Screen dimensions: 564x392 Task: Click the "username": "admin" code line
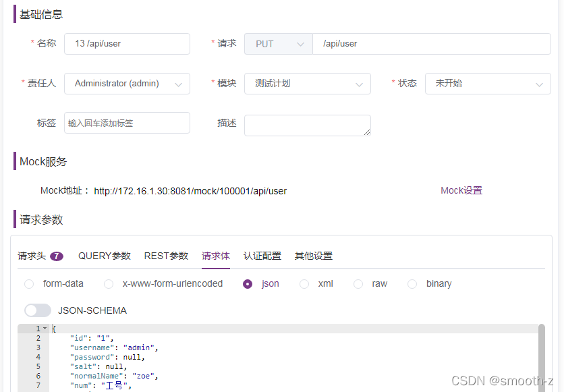click(114, 347)
